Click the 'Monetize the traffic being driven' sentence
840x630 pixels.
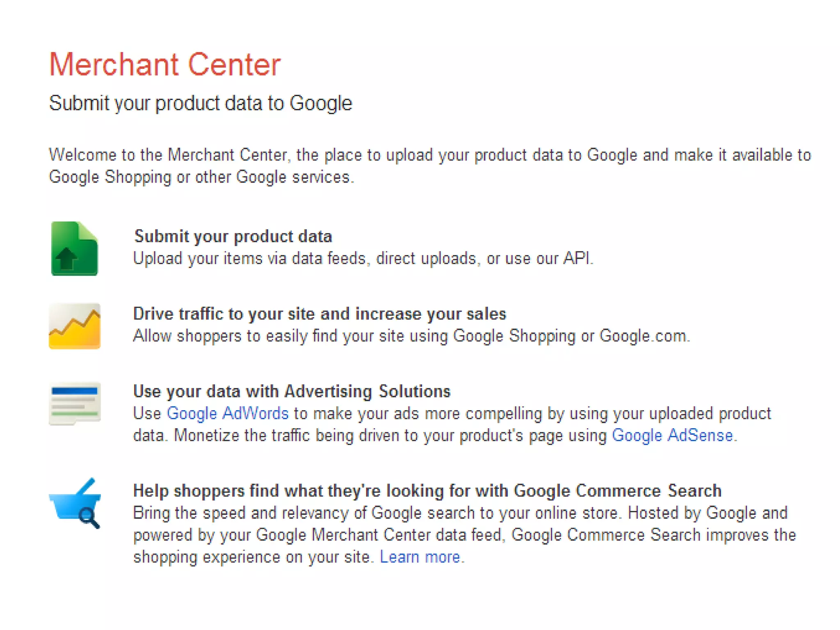[x=390, y=436]
